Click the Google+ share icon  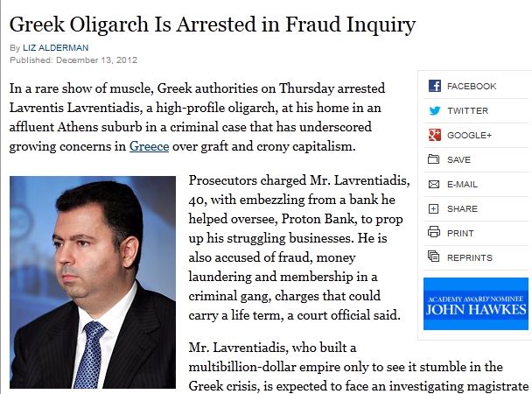(x=434, y=136)
